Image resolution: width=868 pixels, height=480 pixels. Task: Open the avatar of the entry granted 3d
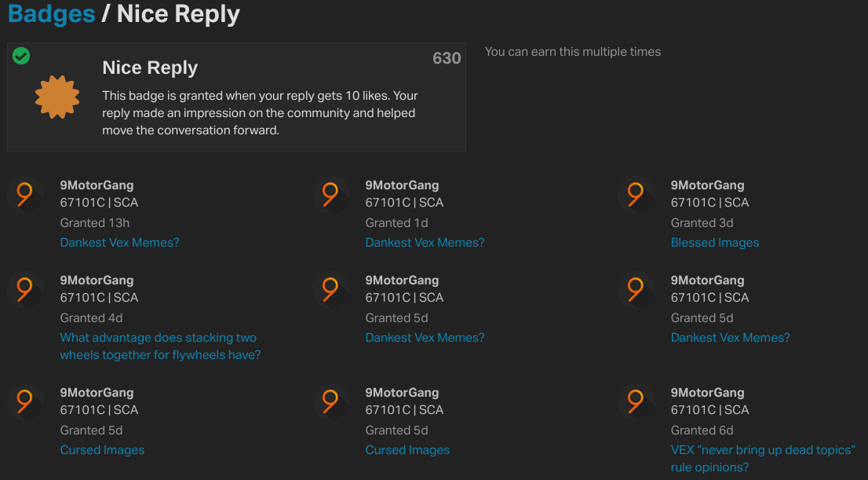coord(636,195)
